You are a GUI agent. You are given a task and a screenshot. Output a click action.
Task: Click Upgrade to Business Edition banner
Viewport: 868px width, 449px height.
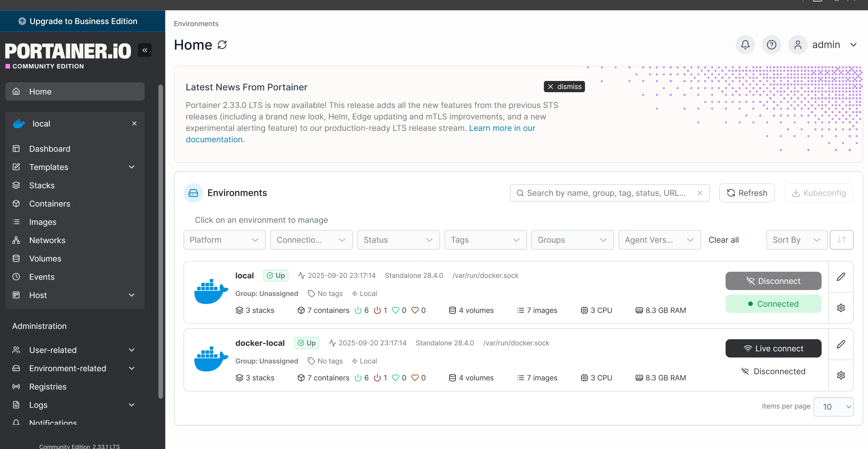pos(83,21)
